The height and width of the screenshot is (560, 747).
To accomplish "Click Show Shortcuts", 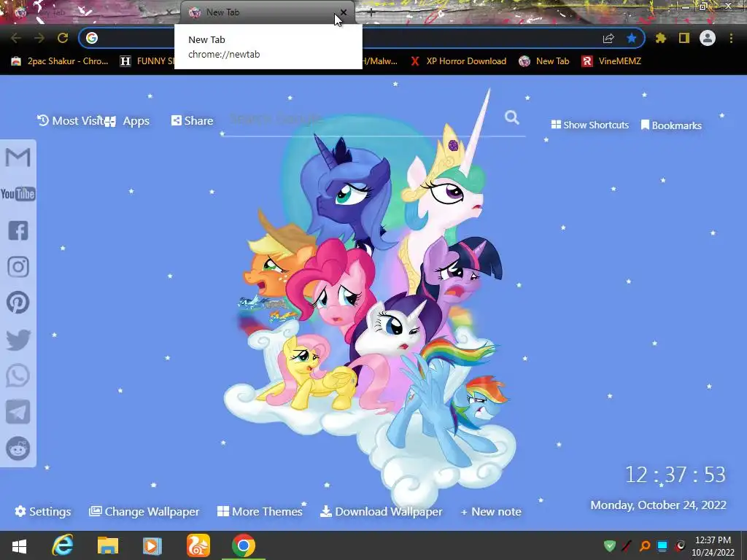I will coord(589,125).
